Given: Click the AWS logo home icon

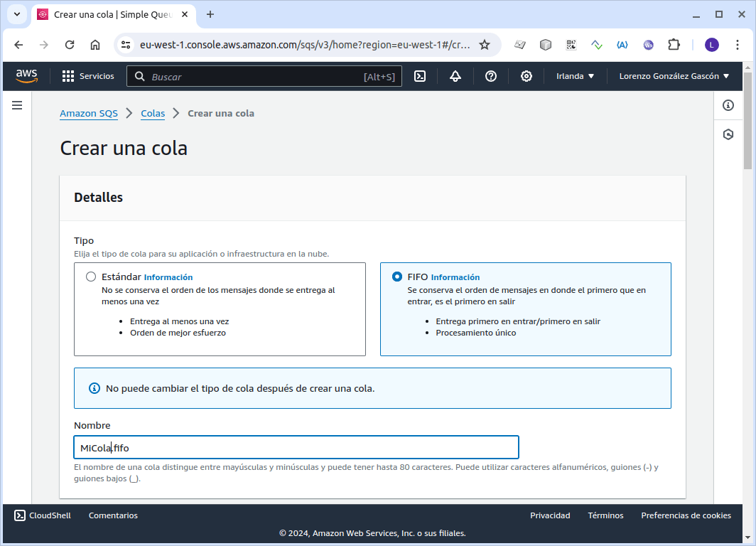Looking at the screenshot, I should [x=26, y=76].
